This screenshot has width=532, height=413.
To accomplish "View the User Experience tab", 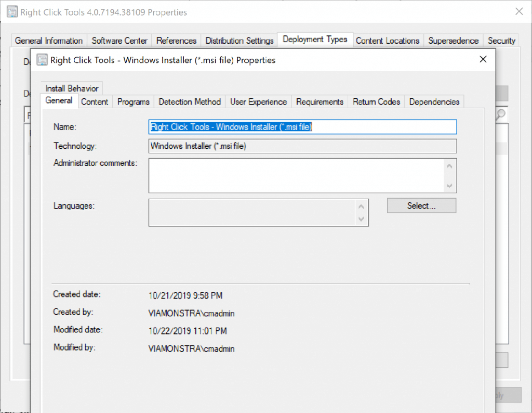I will pos(258,101).
